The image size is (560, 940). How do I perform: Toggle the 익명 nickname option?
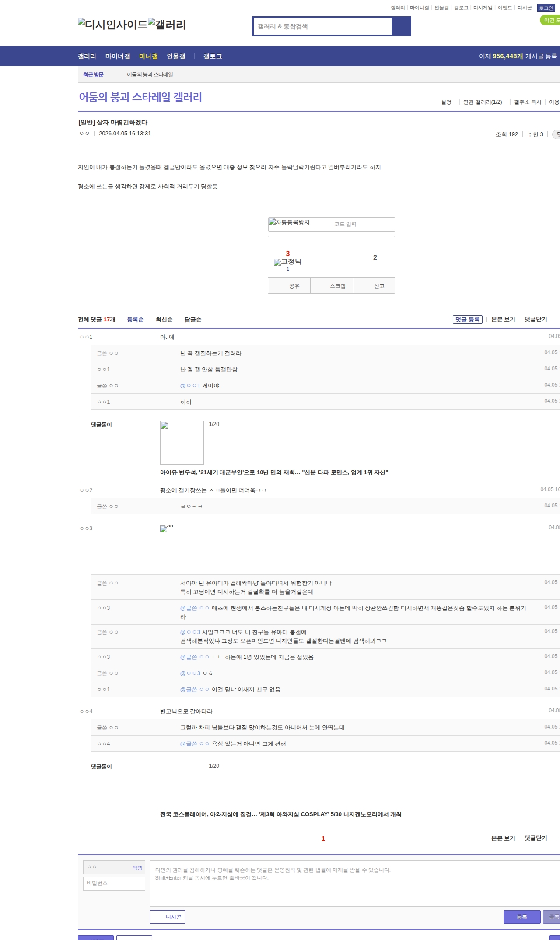click(x=137, y=868)
